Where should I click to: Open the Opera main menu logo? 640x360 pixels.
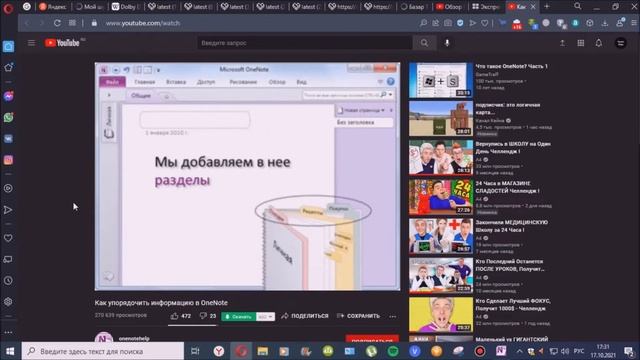point(8,8)
